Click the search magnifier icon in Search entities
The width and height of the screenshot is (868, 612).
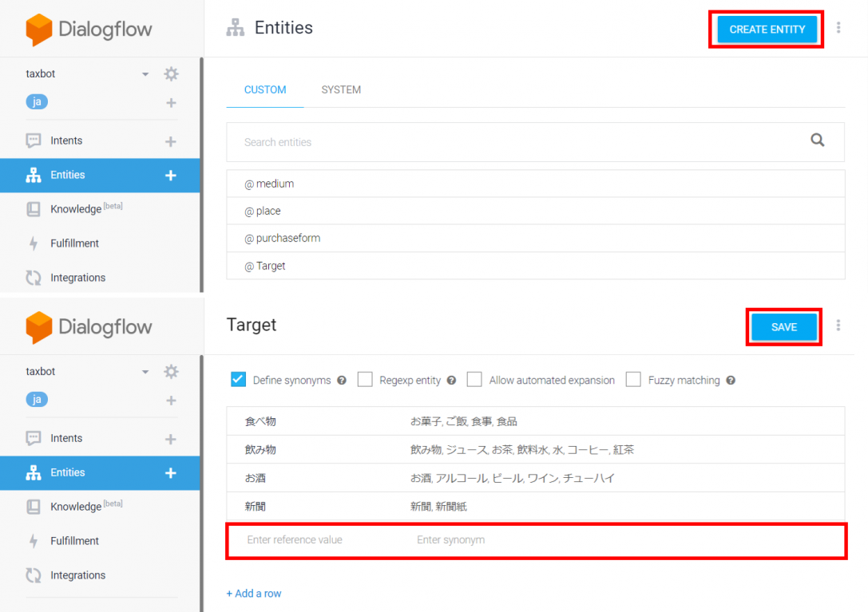click(817, 140)
